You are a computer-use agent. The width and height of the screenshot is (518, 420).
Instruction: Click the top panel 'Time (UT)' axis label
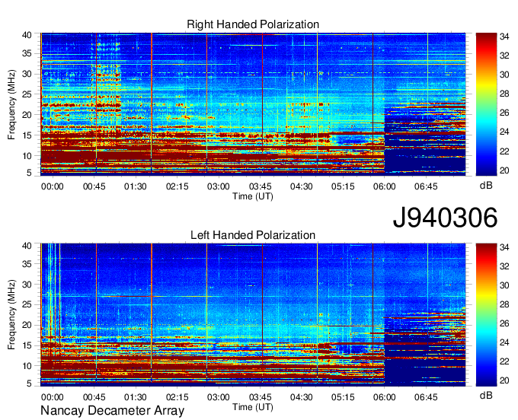click(253, 196)
